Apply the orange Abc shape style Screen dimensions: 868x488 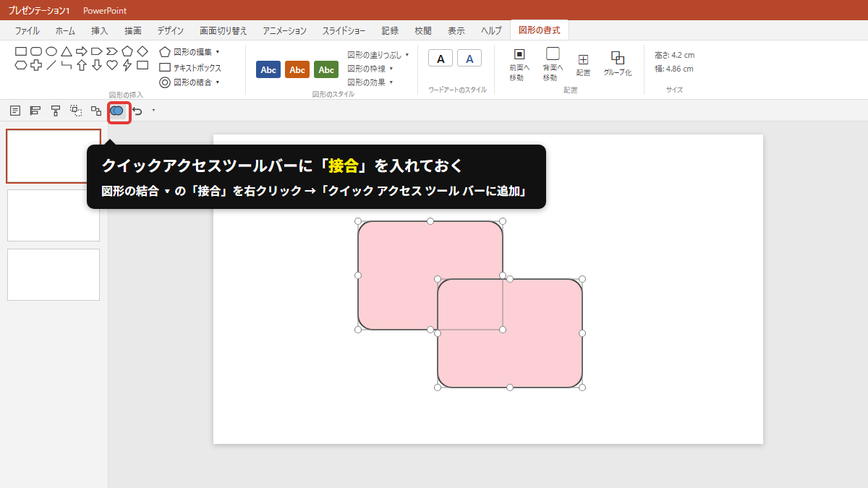click(297, 69)
